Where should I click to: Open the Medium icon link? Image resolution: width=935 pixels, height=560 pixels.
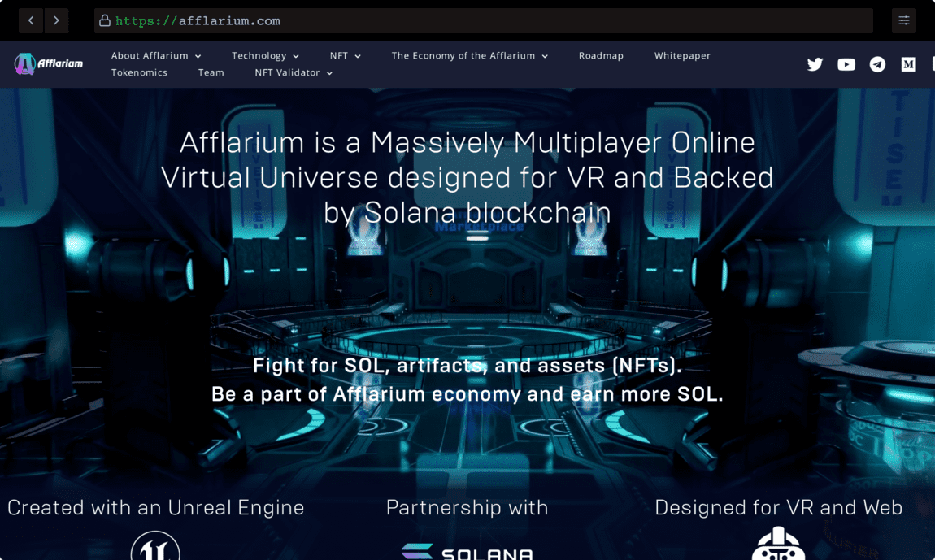[908, 64]
